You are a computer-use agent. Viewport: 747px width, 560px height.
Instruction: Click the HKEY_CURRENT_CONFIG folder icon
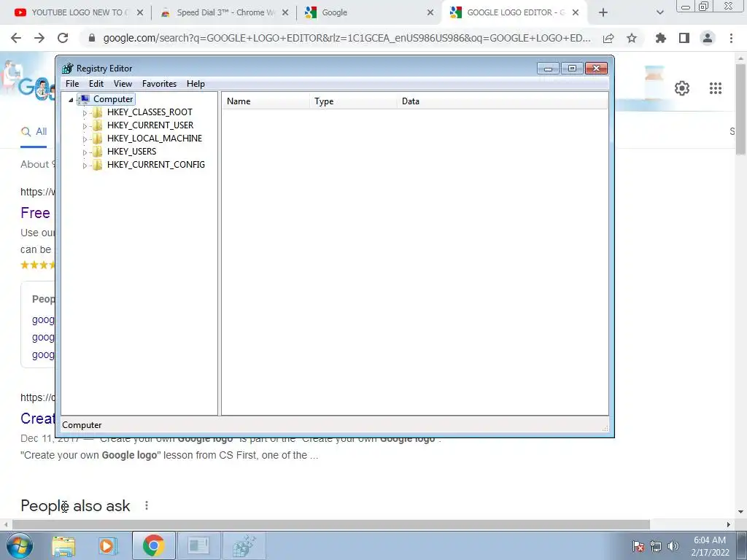(97, 165)
